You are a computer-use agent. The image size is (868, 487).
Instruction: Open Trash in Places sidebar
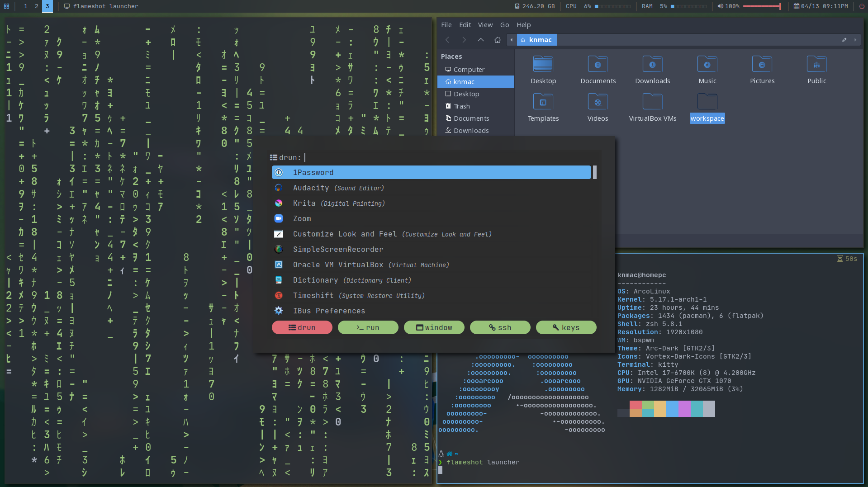tap(476, 106)
